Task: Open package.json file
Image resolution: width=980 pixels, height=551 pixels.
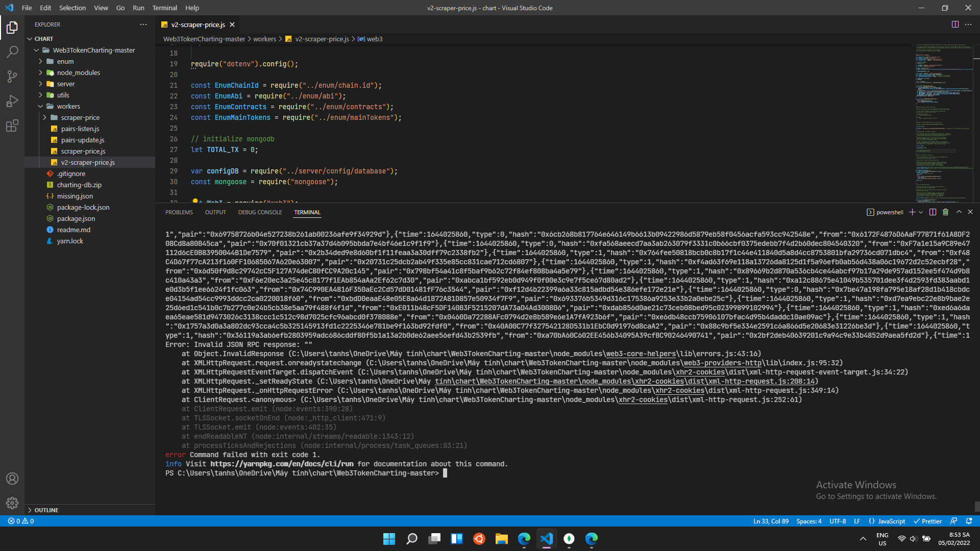Action: (x=90, y=218)
